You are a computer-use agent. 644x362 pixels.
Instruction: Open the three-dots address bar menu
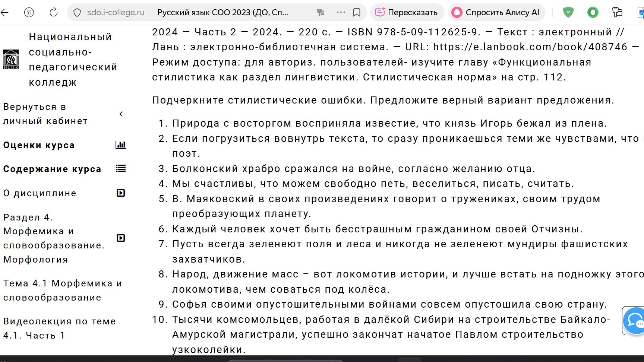(x=341, y=12)
